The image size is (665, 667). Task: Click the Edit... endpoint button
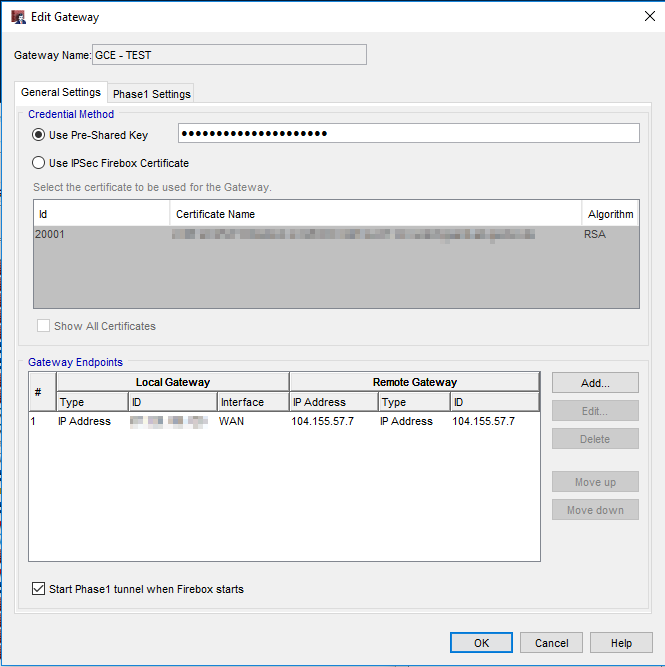tap(595, 411)
